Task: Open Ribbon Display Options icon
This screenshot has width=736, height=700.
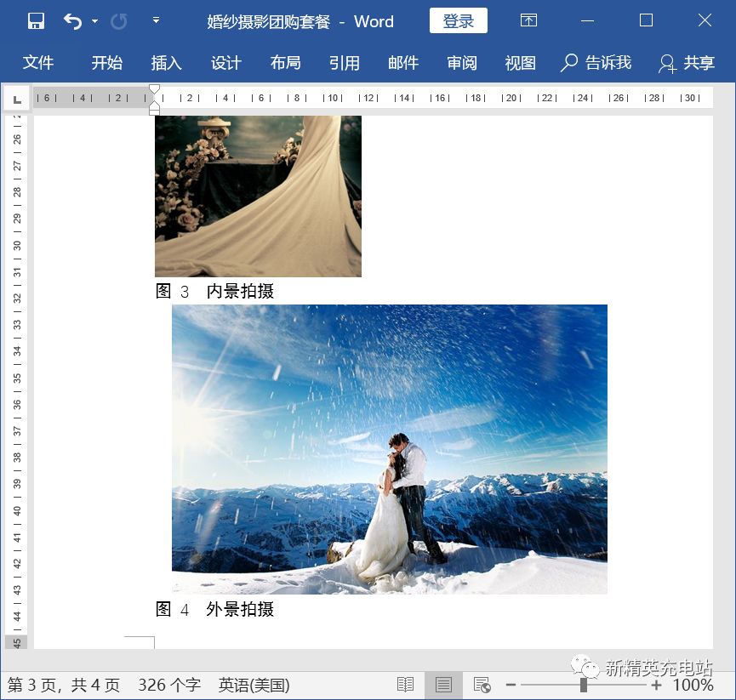Action: [x=528, y=20]
